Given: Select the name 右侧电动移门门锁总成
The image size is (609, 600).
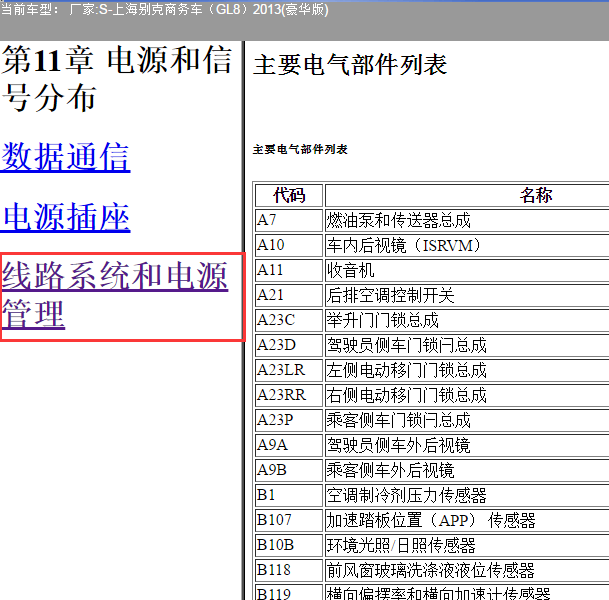Looking at the screenshot, I should pos(407,395).
